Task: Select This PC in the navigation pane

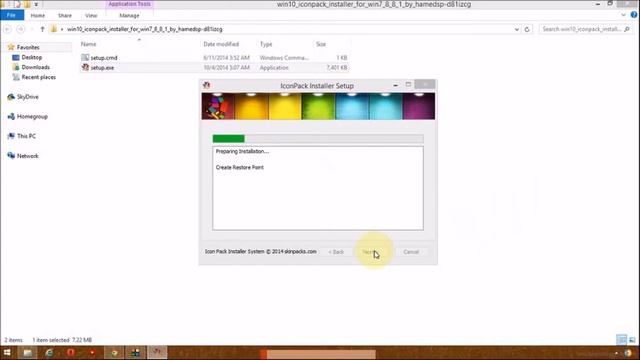Action: (26, 136)
